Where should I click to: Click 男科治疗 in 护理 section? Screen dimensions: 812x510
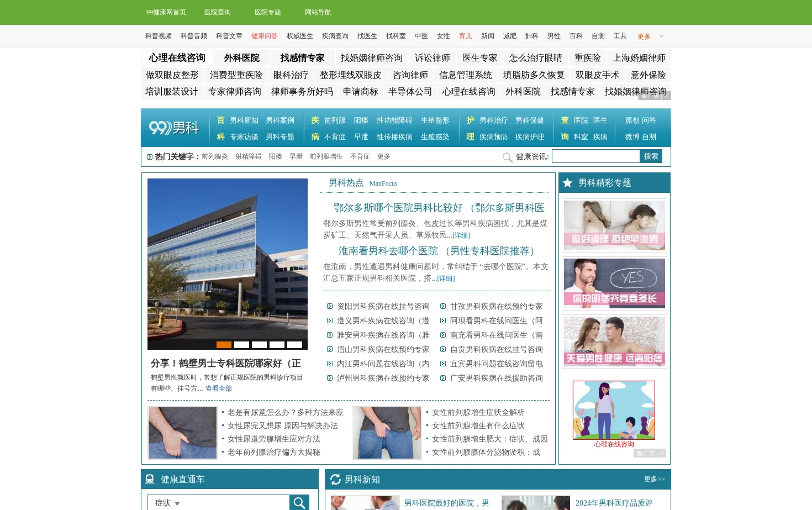tap(494, 120)
